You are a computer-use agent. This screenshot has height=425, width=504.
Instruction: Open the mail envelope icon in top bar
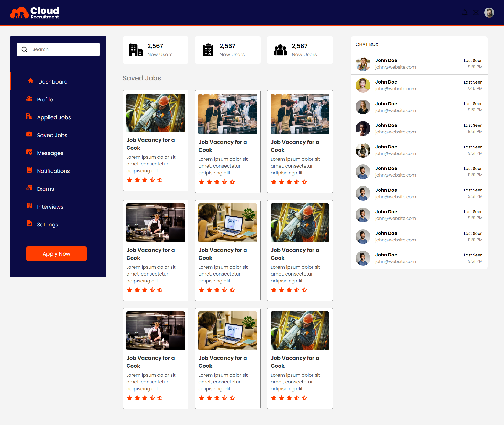pyautogui.click(x=476, y=12)
